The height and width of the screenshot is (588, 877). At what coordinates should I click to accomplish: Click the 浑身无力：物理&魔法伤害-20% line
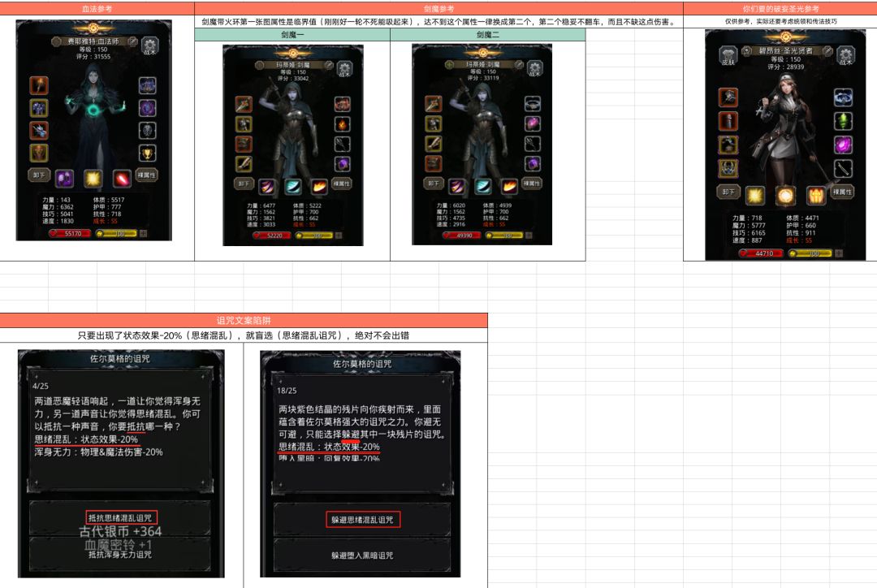click(x=98, y=452)
